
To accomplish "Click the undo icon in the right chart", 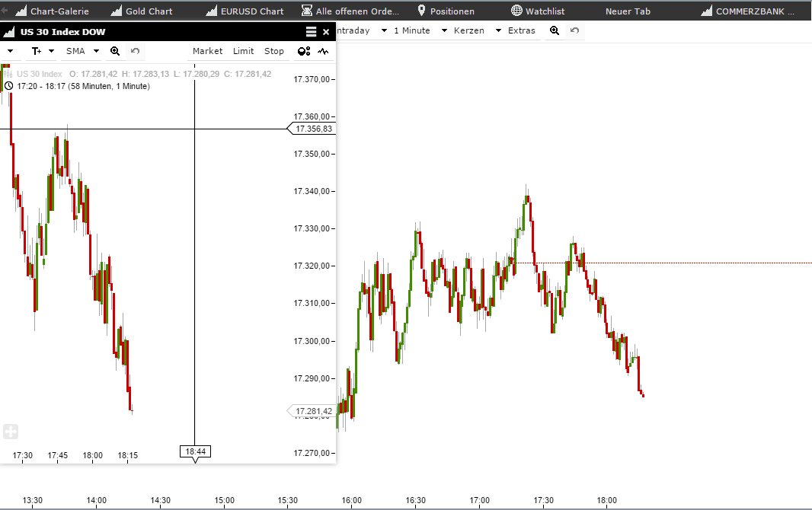I will click(x=574, y=30).
